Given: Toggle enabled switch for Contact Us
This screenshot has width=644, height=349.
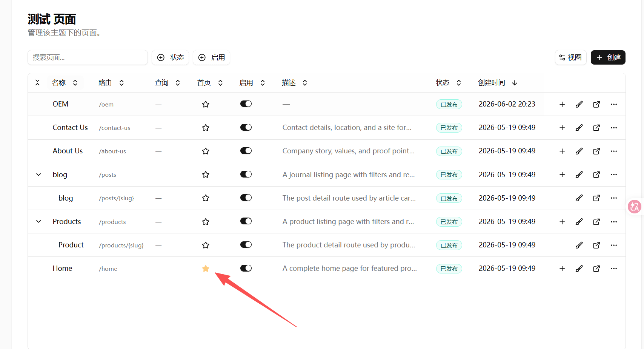Looking at the screenshot, I should tap(246, 127).
